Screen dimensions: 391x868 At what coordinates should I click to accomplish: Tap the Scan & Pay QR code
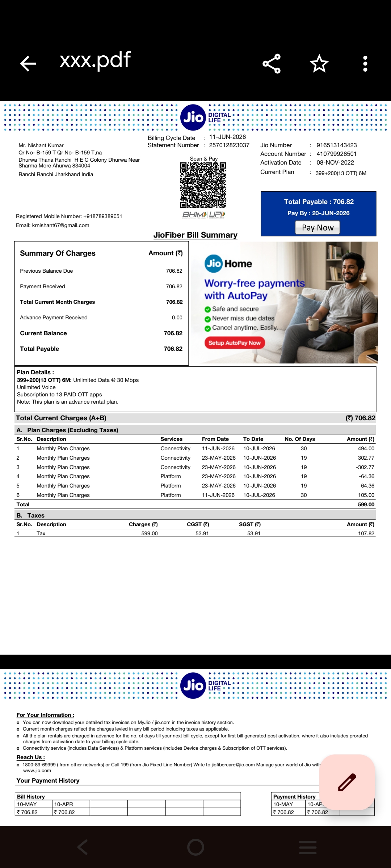click(203, 185)
